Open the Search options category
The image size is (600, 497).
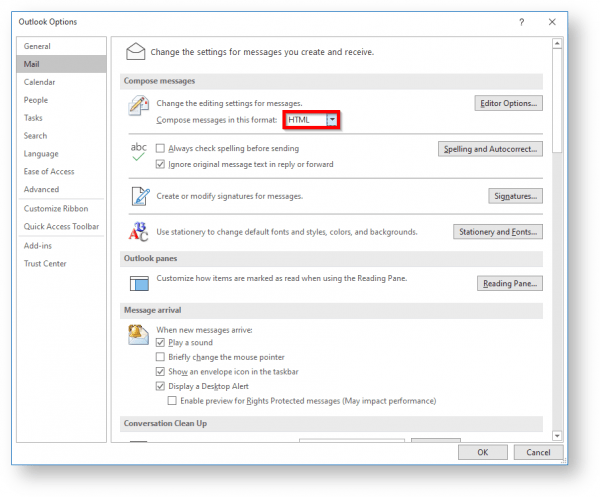61,136
